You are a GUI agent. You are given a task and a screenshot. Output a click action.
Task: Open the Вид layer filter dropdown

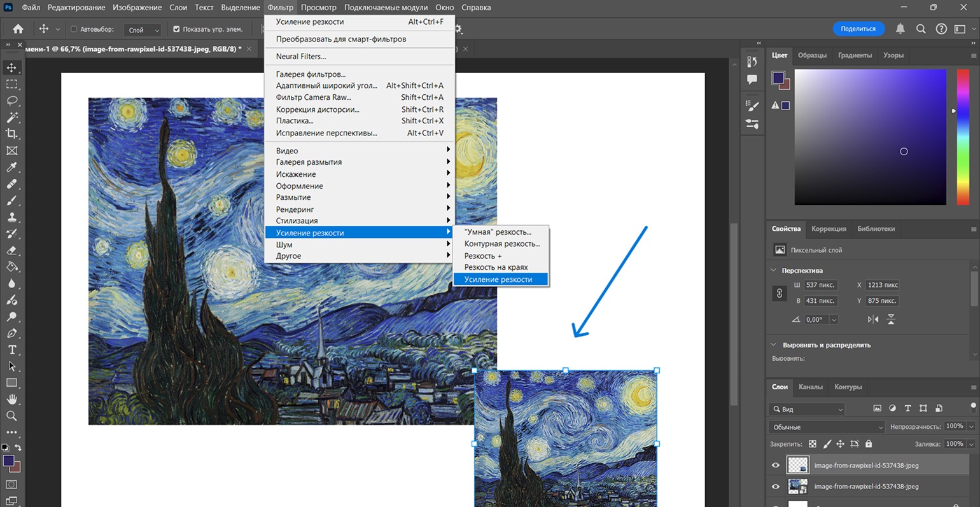[x=807, y=409]
